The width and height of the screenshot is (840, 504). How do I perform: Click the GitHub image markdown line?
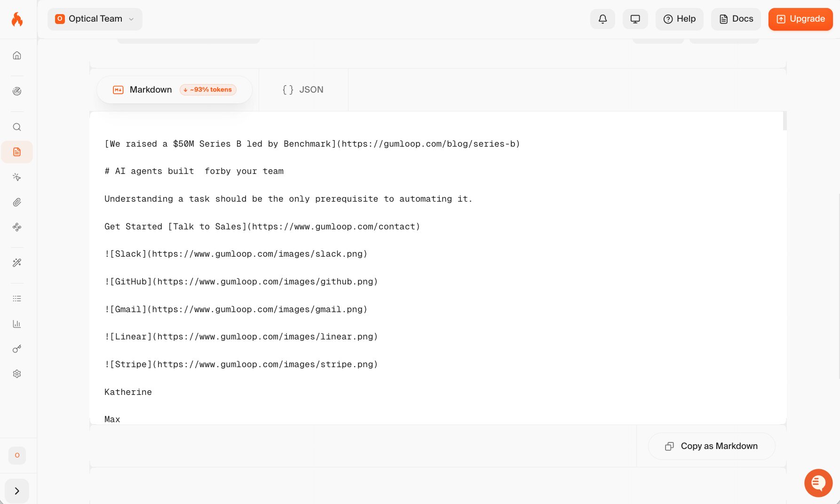241,282
